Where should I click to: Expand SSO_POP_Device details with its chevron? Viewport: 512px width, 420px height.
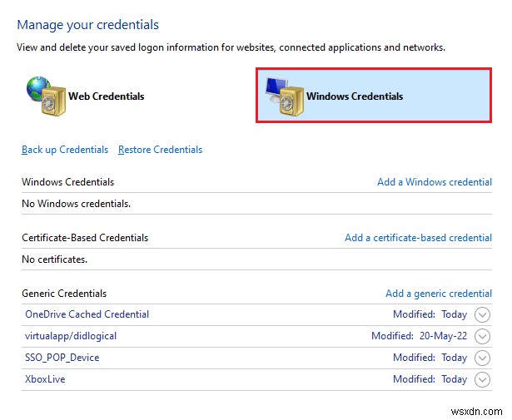tap(482, 358)
